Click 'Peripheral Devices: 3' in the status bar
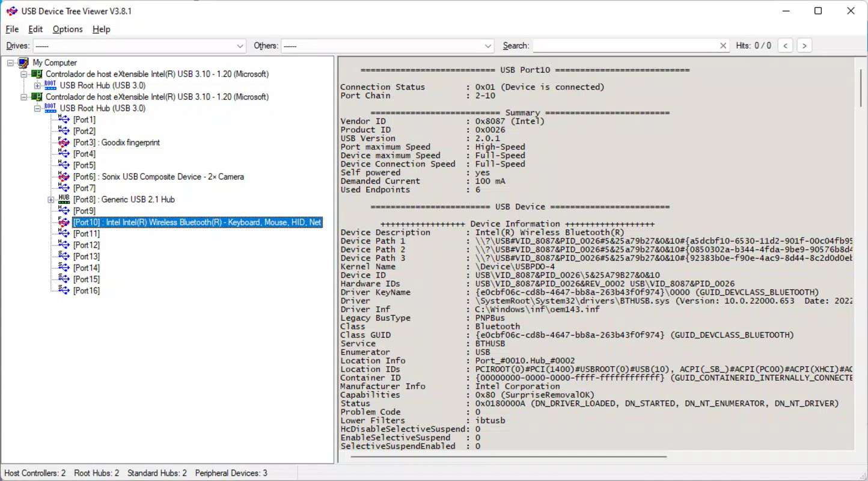The width and height of the screenshot is (868, 481). click(231, 473)
